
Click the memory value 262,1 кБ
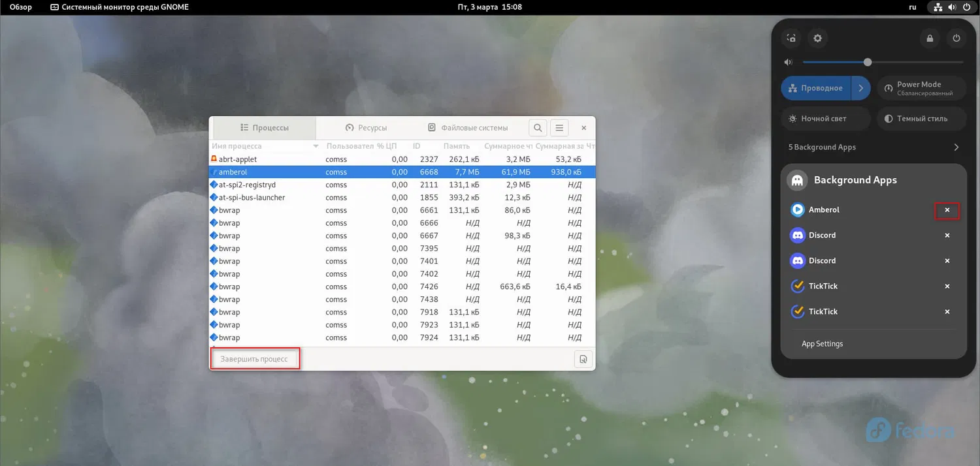[x=465, y=160]
